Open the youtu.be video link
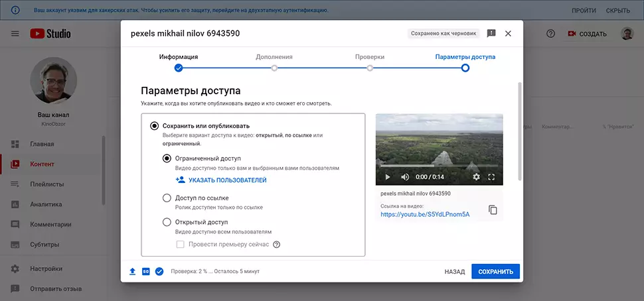This screenshot has width=644, height=301. coord(425,214)
